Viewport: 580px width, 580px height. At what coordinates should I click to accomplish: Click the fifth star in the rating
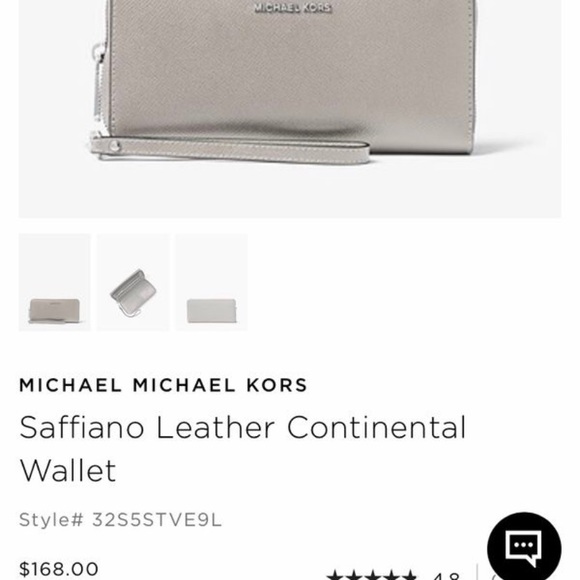408,576
